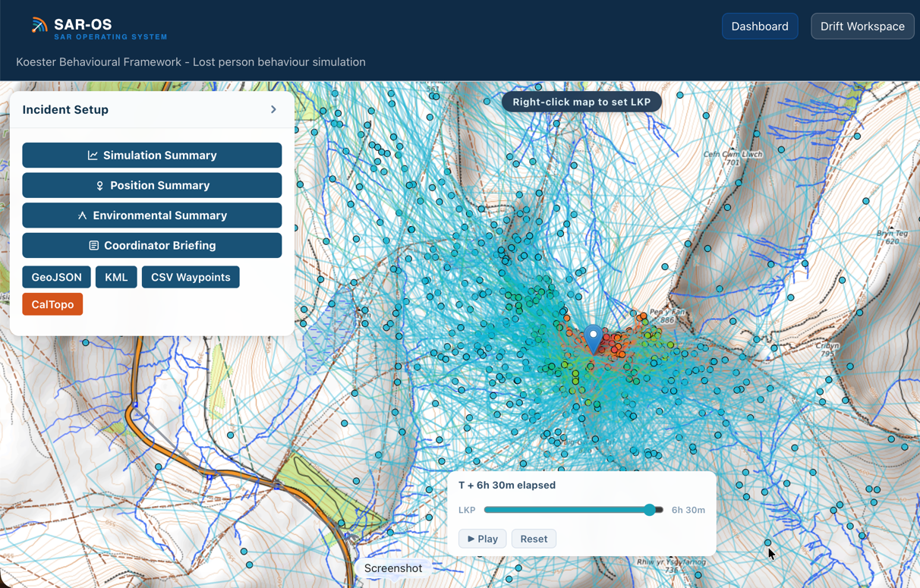
Task: Collapse the Incident Setup panel chevron
Action: [x=273, y=109]
